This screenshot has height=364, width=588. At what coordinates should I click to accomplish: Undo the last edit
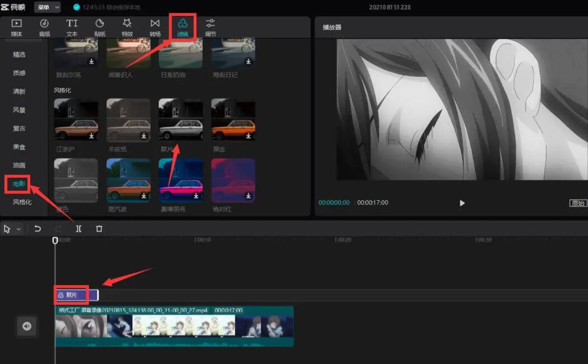(x=37, y=229)
